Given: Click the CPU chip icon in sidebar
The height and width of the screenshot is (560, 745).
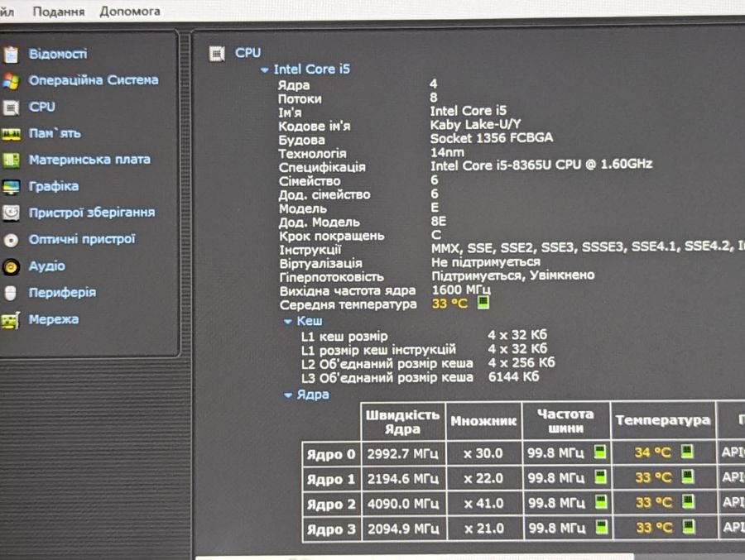Looking at the screenshot, I should (11, 108).
